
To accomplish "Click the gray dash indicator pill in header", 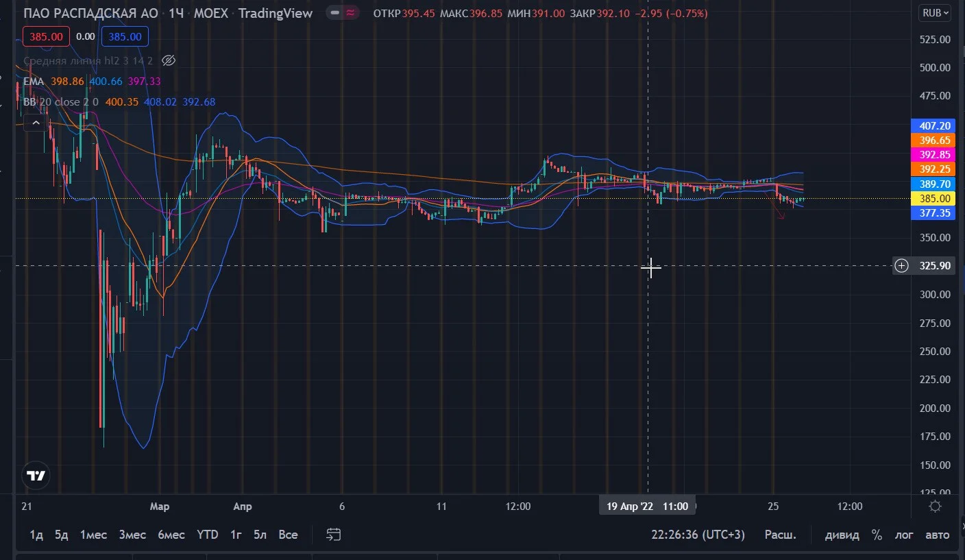I will tap(334, 13).
